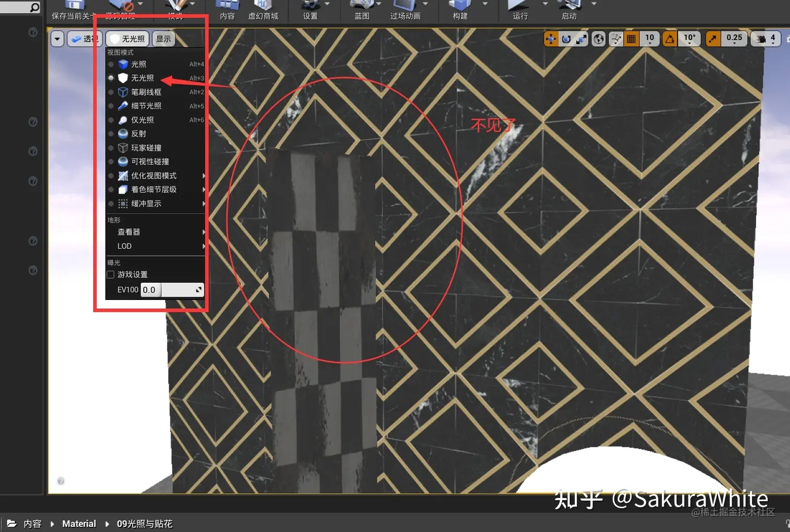Open the camera speed 4 dropdown
This screenshot has width=790, height=532.
[x=766, y=39]
